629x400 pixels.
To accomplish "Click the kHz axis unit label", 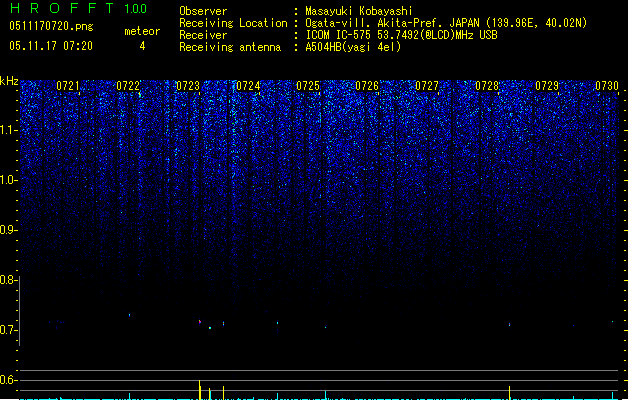I will click(9, 81).
